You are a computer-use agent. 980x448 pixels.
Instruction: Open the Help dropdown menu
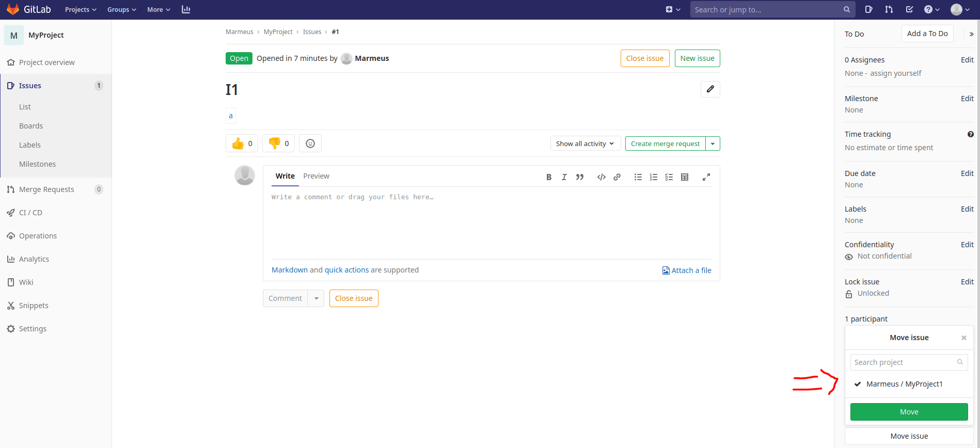point(931,9)
